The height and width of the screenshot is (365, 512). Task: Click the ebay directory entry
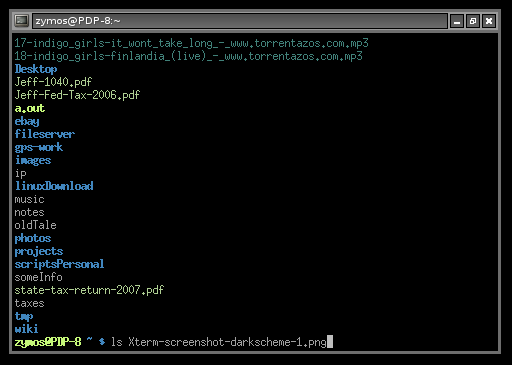pyautogui.click(x=27, y=121)
